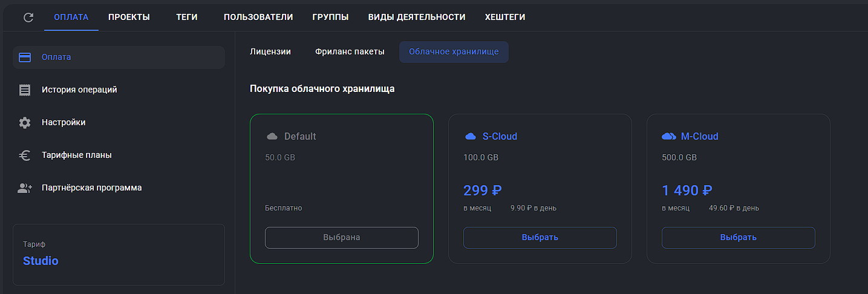Switch to the ПОЛЬЗОВАТЕЛИ tab
The height and width of the screenshot is (294, 868).
(x=258, y=18)
